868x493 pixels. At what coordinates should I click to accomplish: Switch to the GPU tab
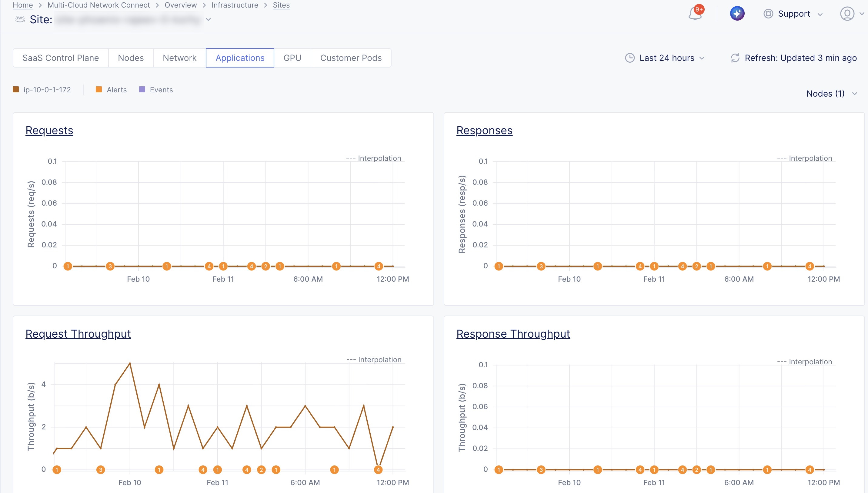(292, 58)
